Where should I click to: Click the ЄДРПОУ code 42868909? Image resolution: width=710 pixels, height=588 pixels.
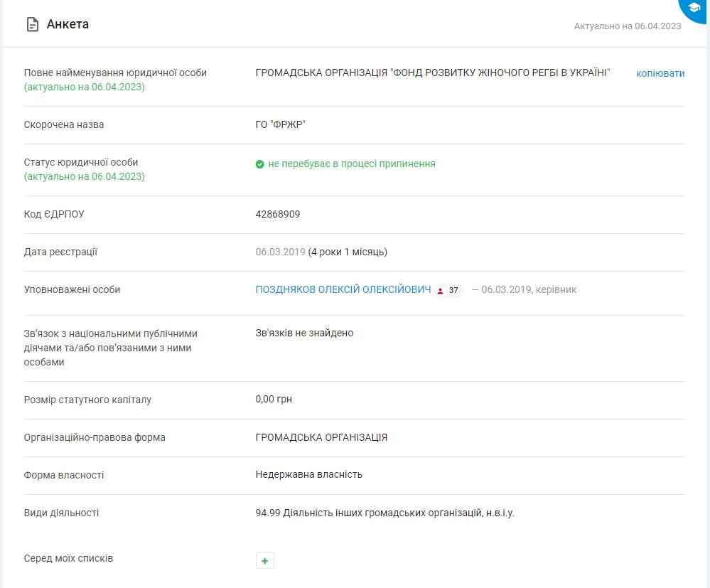278,214
